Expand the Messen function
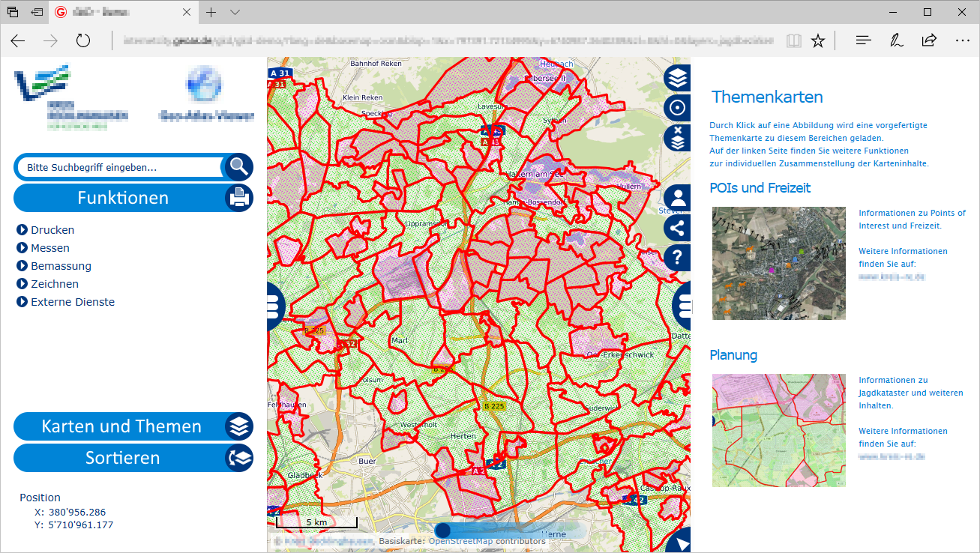Screen dimensions: 980x553 tap(43, 248)
